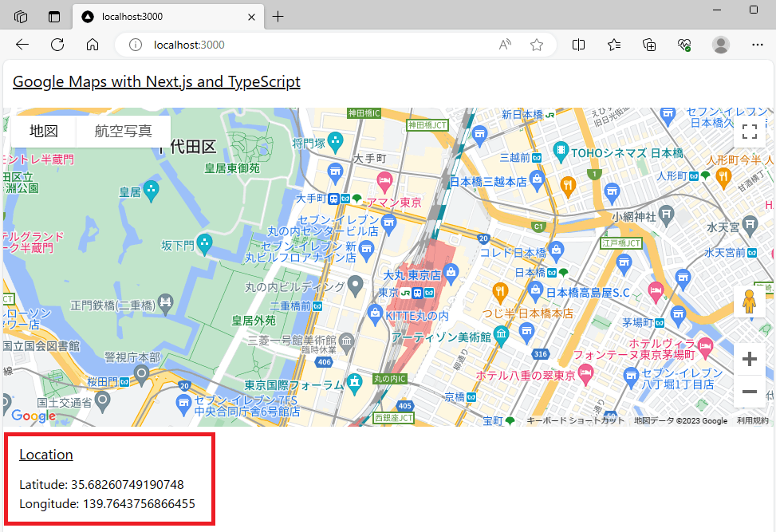Open the split screen view
Viewport: 776px width, 532px height.
(x=578, y=45)
